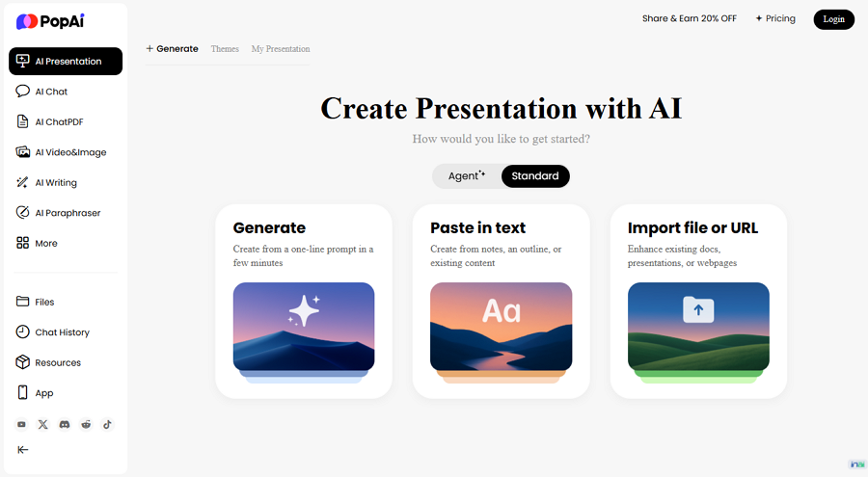The height and width of the screenshot is (477, 868).
Task: Select AI Writing in the sidebar
Action: pos(56,183)
